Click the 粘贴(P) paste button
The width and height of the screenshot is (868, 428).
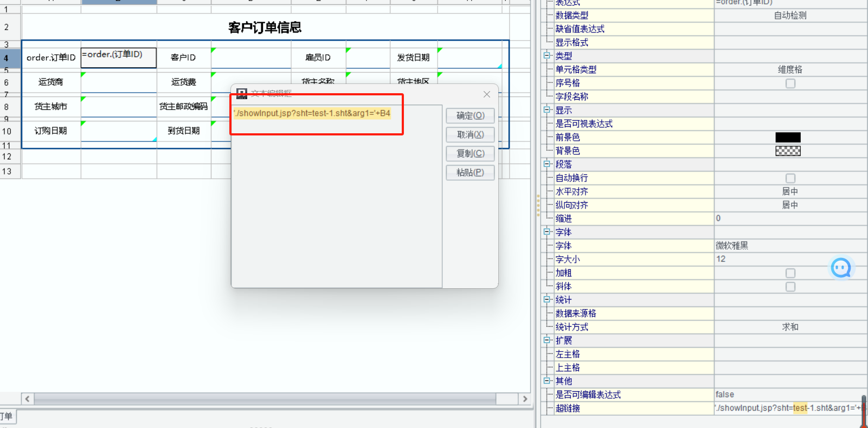click(x=470, y=172)
